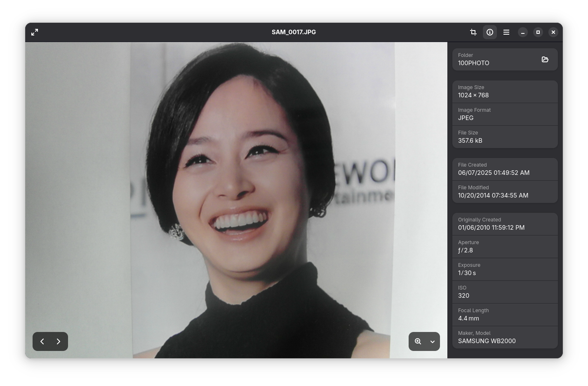
Task: Open the containing folder 100PHOTO
Action: pyautogui.click(x=545, y=59)
